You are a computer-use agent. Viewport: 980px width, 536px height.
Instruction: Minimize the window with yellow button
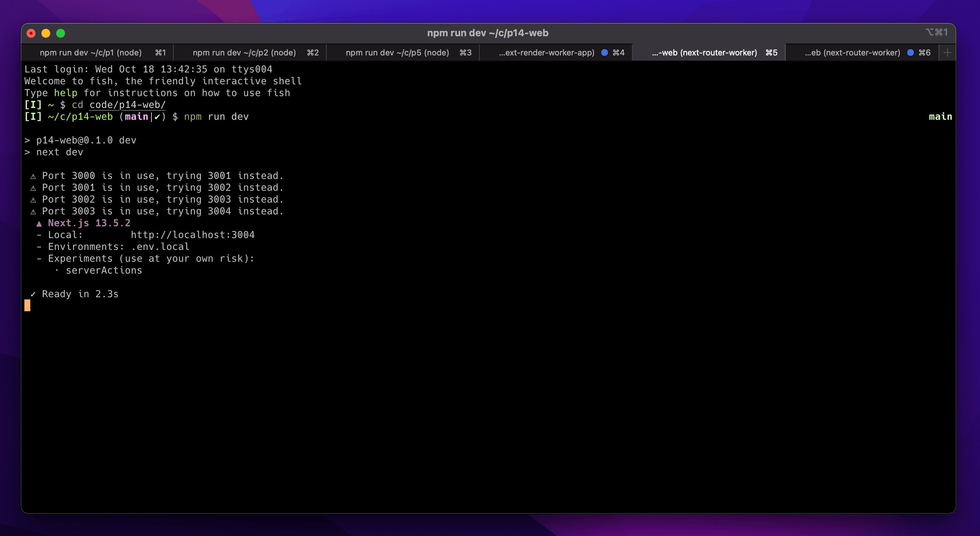46,33
